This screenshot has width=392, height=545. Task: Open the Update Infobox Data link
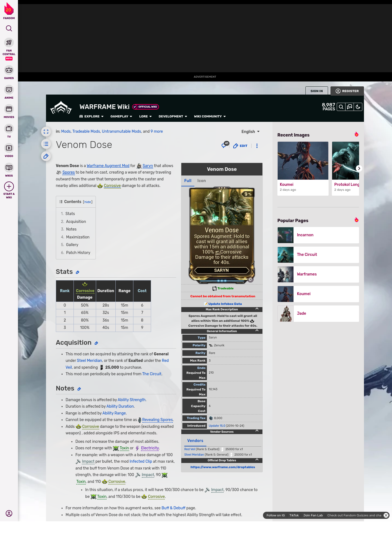pos(225,304)
